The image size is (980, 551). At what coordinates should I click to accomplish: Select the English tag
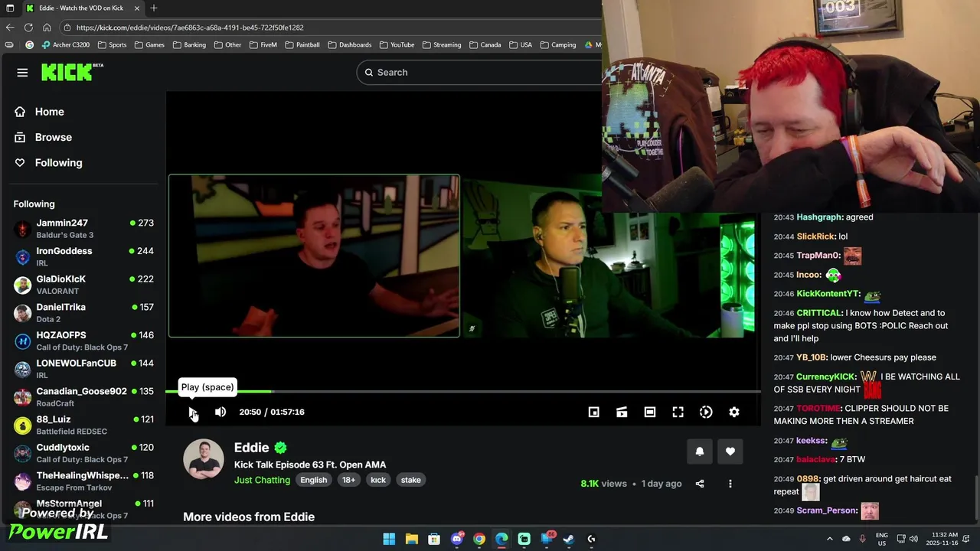(313, 480)
